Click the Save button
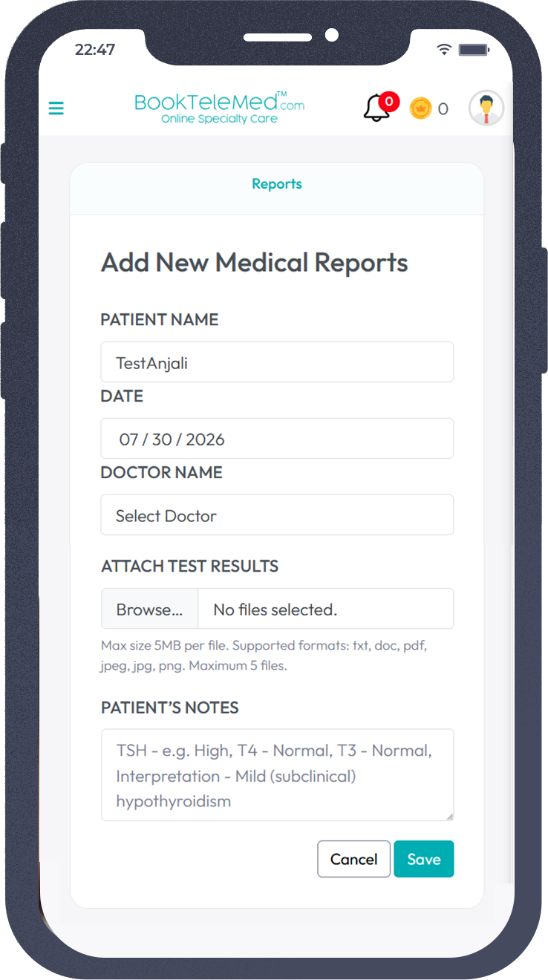The image size is (548, 980). (x=424, y=859)
